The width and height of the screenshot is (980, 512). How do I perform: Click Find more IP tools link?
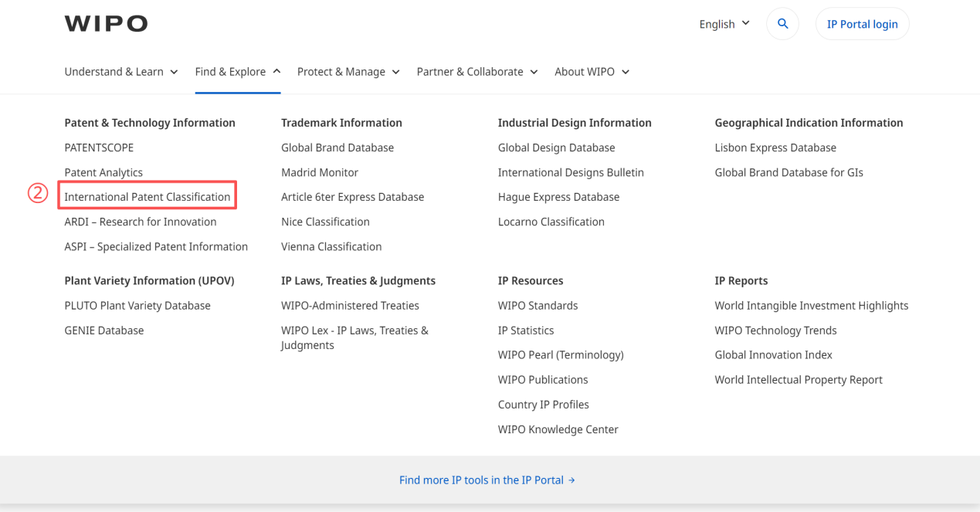tap(487, 480)
